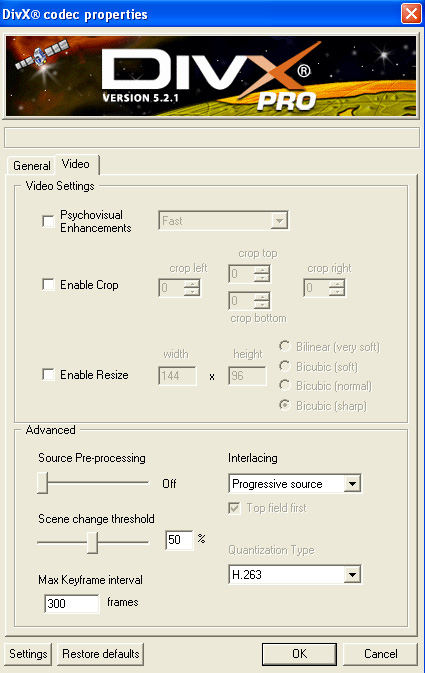425x673 pixels.
Task: Click the Restore defaults button
Action: coord(100,654)
